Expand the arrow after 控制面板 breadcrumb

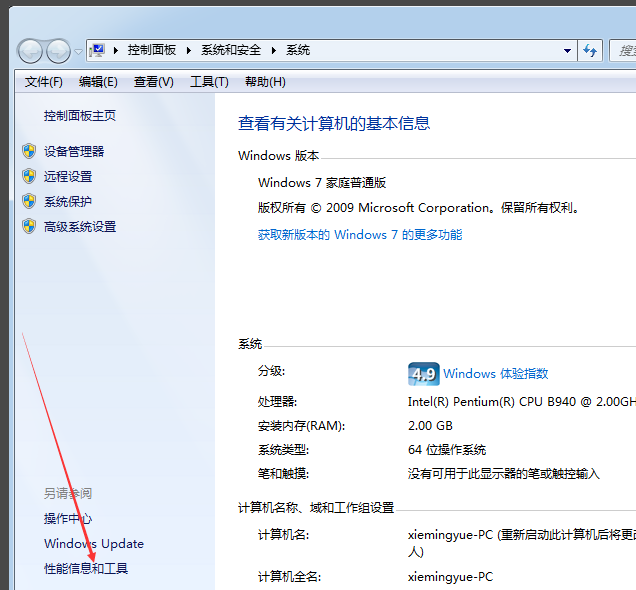pyautogui.click(x=192, y=50)
